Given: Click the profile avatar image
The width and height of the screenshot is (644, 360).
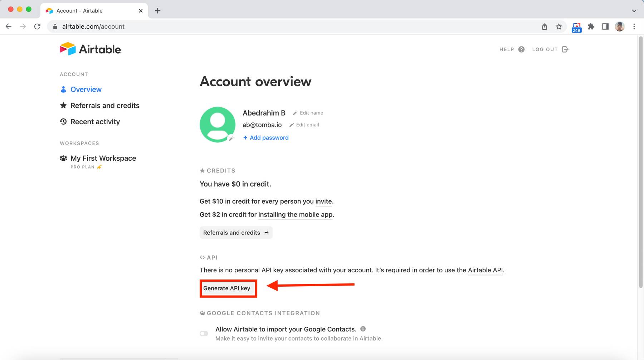Looking at the screenshot, I should pos(218,125).
